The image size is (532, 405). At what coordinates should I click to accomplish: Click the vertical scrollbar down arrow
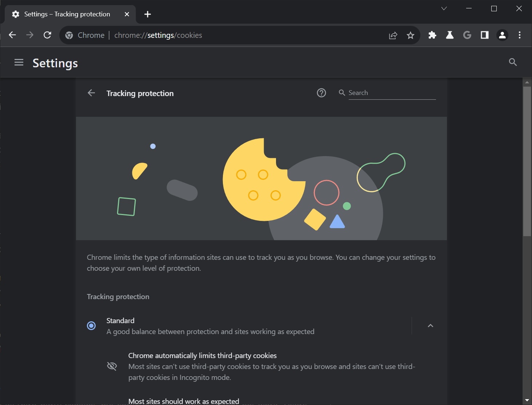tap(527, 400)
